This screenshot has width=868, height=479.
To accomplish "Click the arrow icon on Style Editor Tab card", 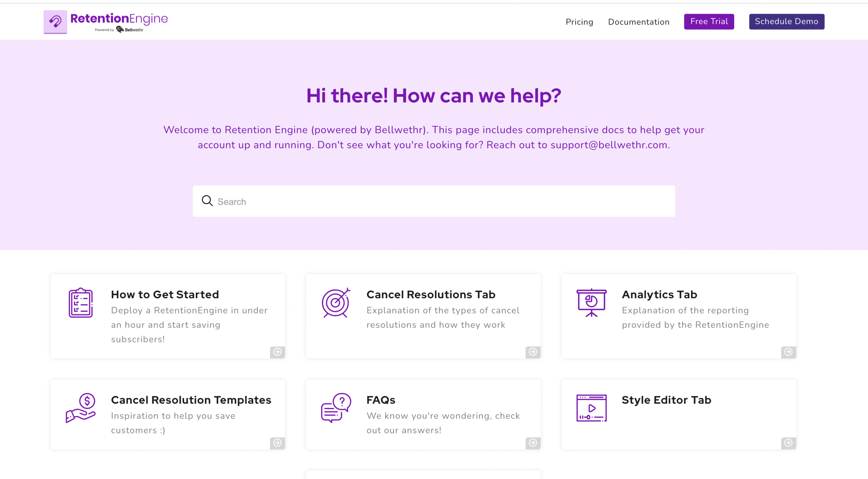I will (x=788, y=443).
